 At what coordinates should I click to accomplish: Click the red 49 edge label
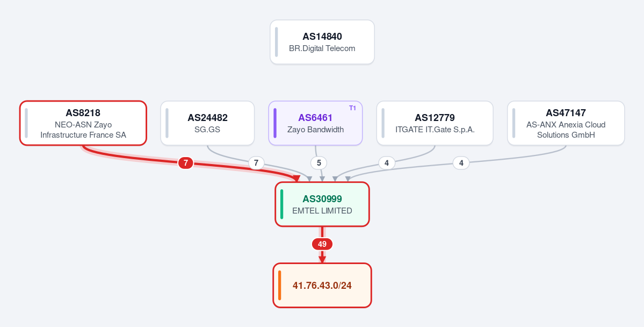click(322, 244)
